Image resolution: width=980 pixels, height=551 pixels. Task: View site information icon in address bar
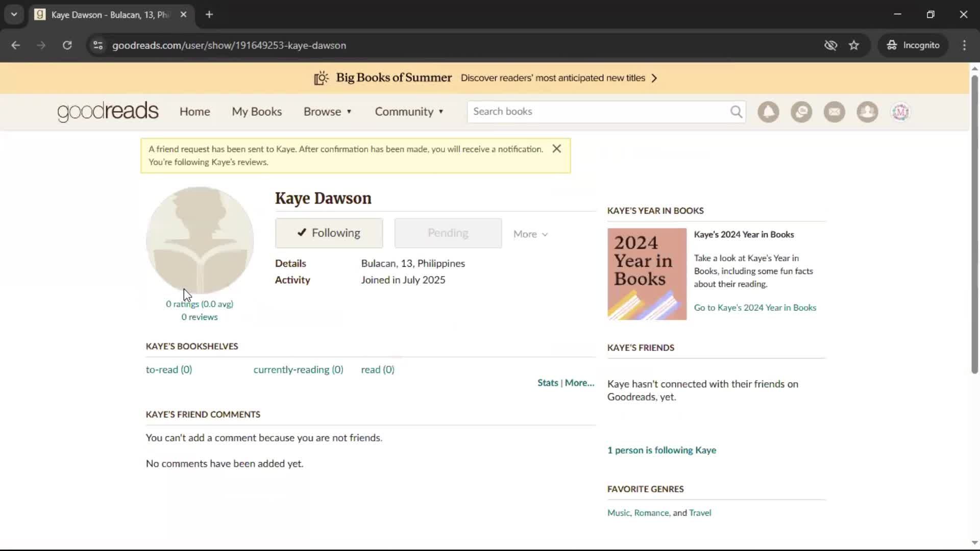tap(98, 45)
